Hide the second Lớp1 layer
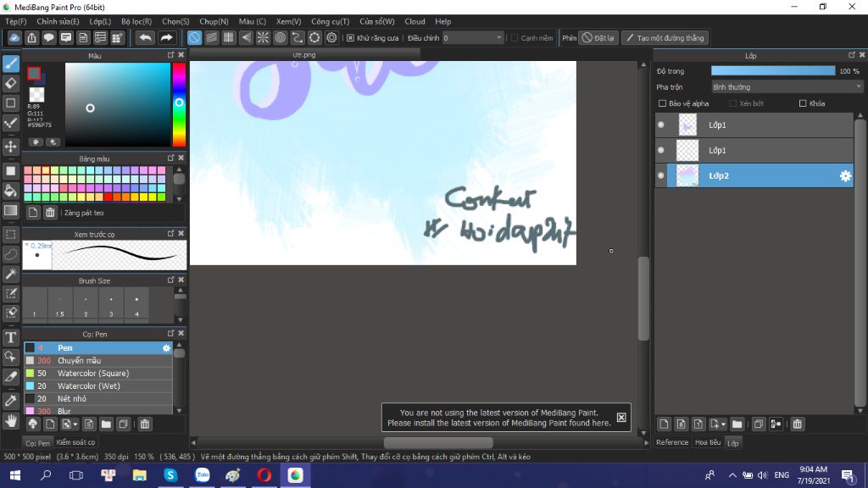The width and height of the screenshot is (868, 488). pos(661,151)
